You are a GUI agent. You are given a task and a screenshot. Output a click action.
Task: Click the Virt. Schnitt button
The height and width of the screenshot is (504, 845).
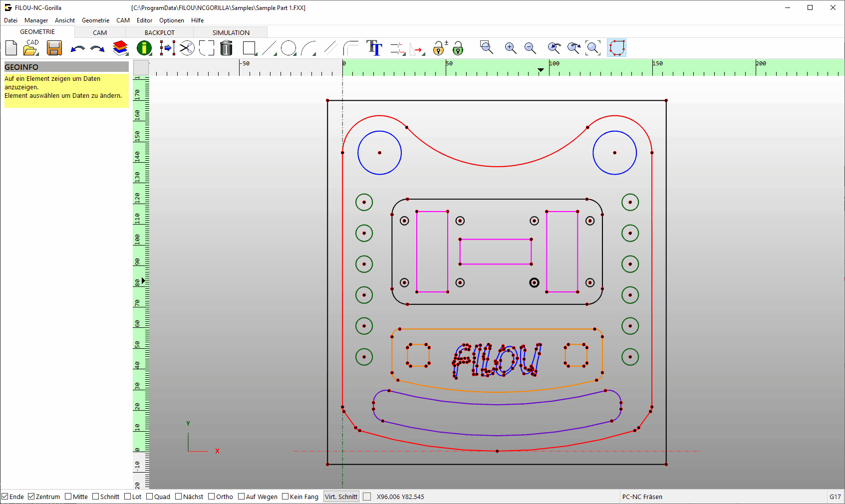(x=341, y=497)
